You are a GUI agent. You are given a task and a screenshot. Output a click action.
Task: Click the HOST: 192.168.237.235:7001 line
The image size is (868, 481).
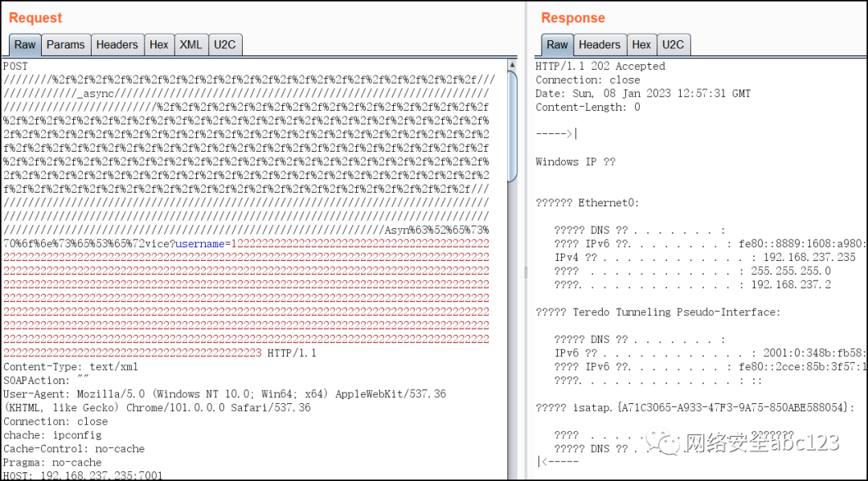(x=83, y=475)
